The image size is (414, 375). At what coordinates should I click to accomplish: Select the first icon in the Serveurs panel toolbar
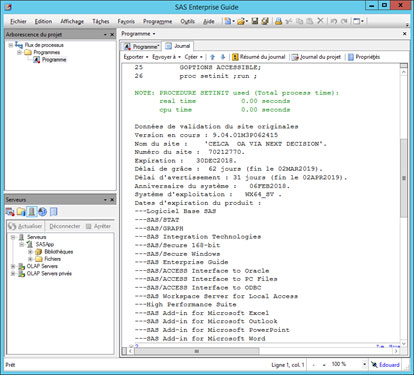pos(10,212)
